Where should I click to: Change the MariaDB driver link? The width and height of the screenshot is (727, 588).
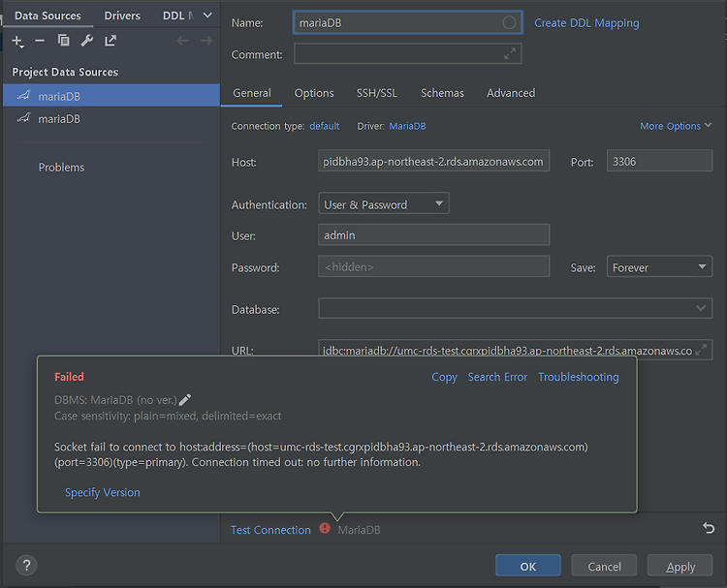pyautogui.click(x=407, y=126)
